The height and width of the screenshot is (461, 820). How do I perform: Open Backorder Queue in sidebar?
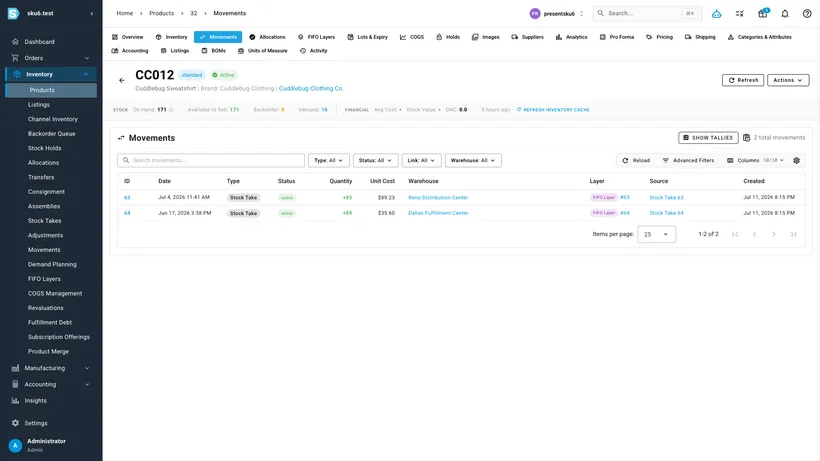[51, 134]
